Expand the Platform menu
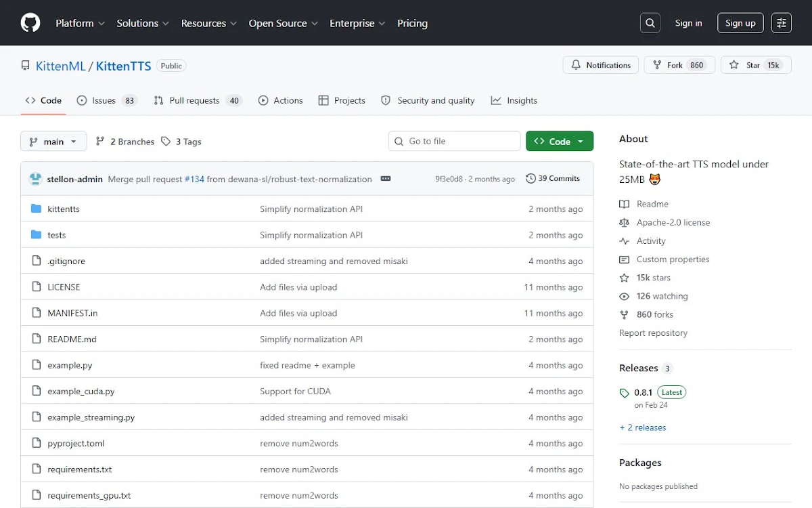The image size is (812, 508). point(80,23)
